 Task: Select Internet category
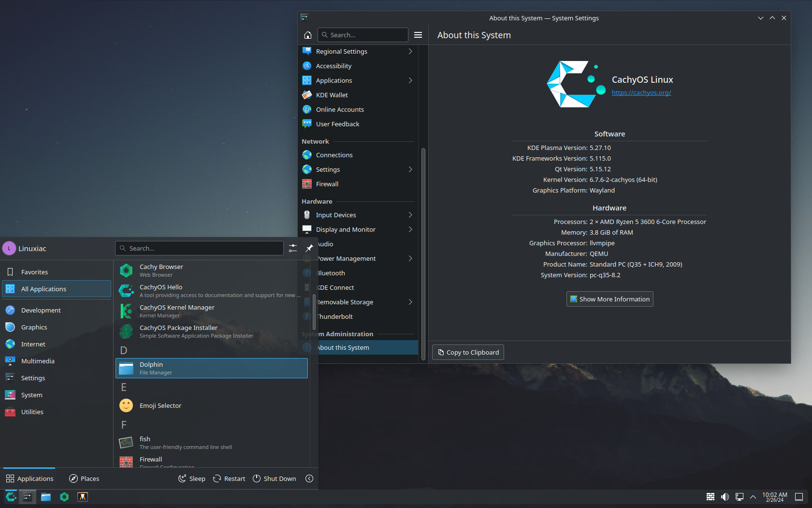(x=57, y=344)
